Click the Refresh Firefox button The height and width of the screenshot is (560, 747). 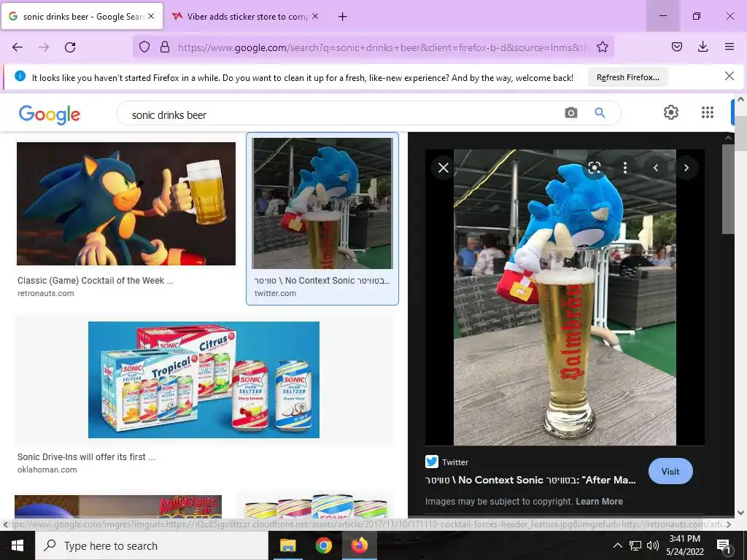627,77
